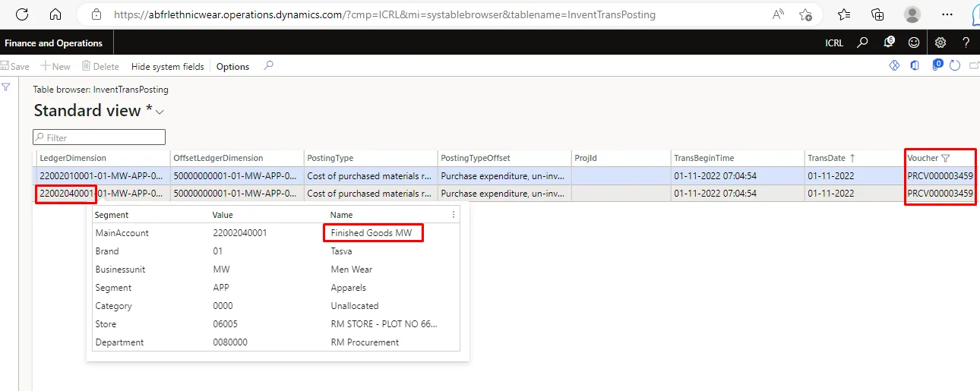Viewport: 980px width, 391px height.
Task: Click Store value 06005
Action: (226, 324)
